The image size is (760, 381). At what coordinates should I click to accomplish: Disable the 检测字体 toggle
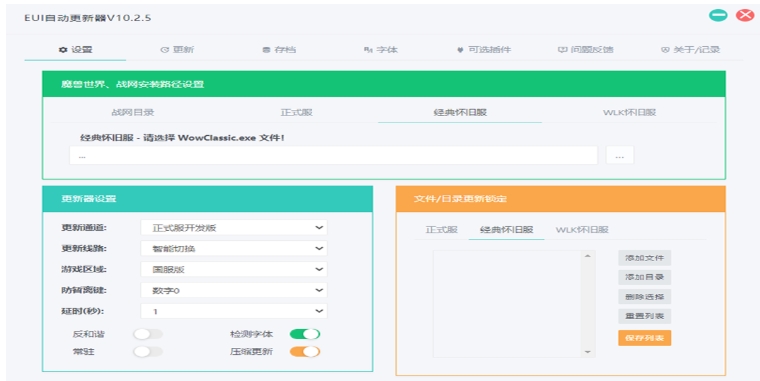pyautogui.click(x=305, y=334)
